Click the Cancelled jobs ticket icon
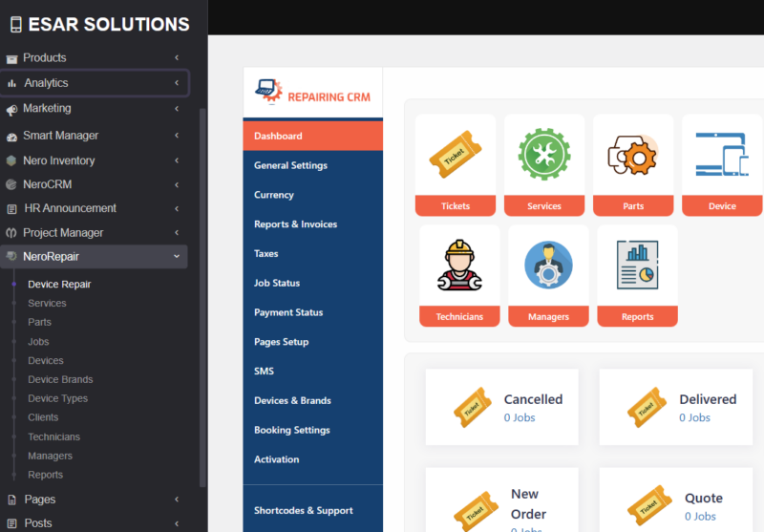 [472, 407]
